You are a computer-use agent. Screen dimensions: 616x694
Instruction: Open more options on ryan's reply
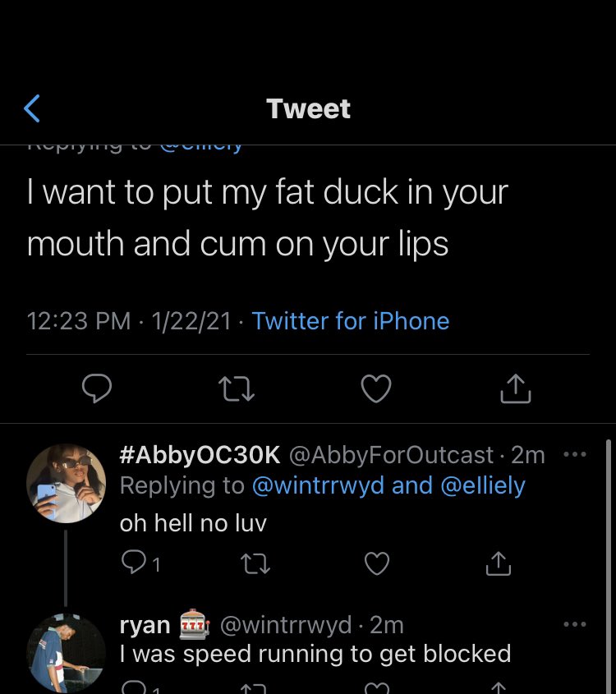[575, 624]
